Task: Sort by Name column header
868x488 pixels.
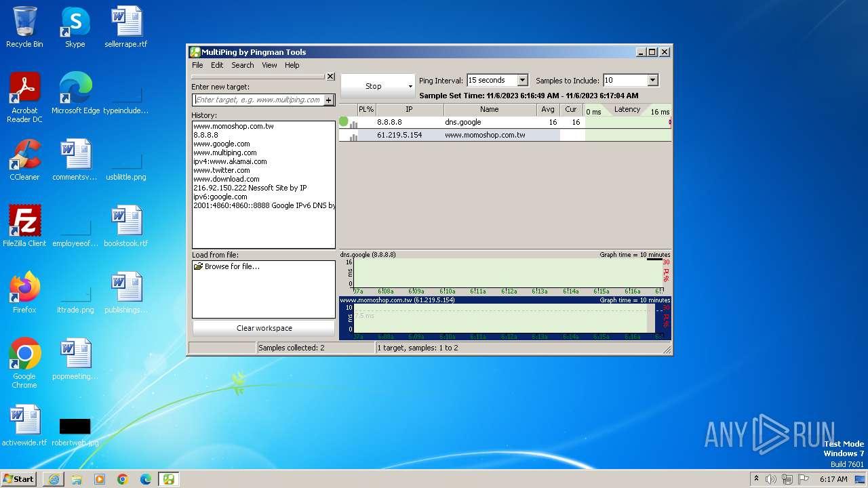Action: point(490,109)
